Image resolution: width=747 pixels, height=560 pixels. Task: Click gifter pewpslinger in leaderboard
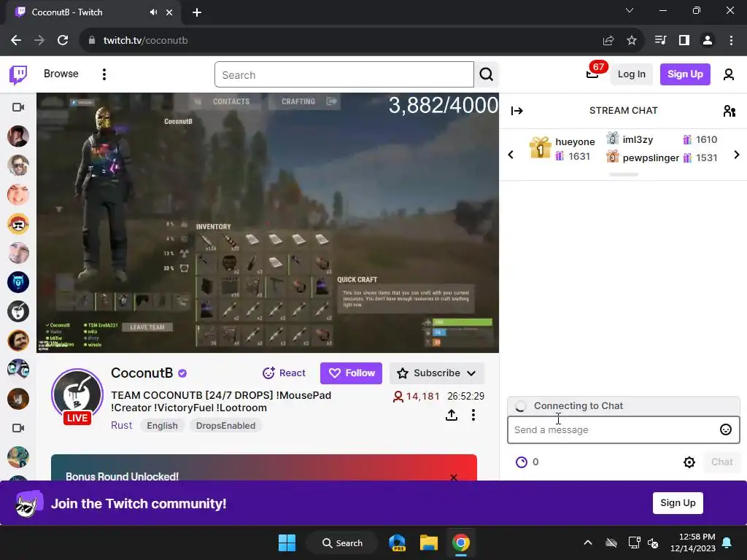click(x=651, y=158)
